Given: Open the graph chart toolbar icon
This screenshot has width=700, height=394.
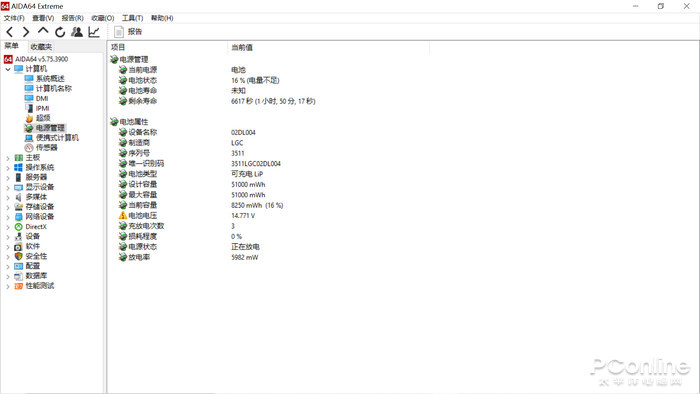Looking at the screenshot, I should [x=94, y=32].
